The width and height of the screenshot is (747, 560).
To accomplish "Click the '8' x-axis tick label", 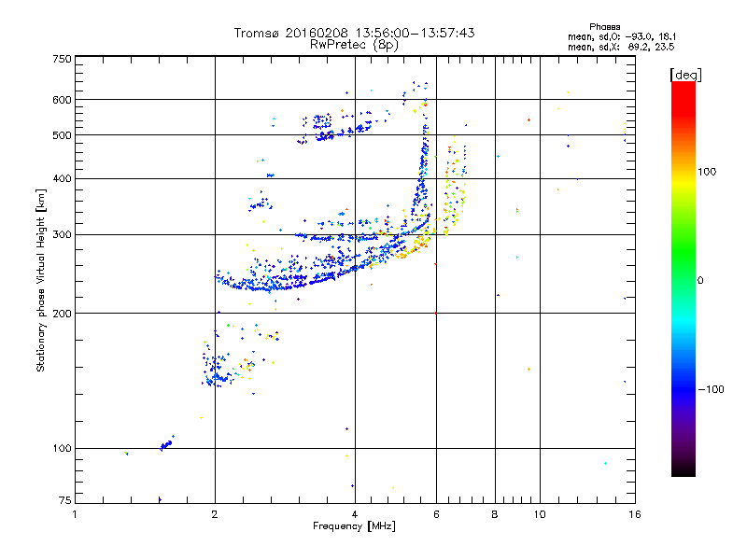I will pyautogui.click(x=495, y=514).
